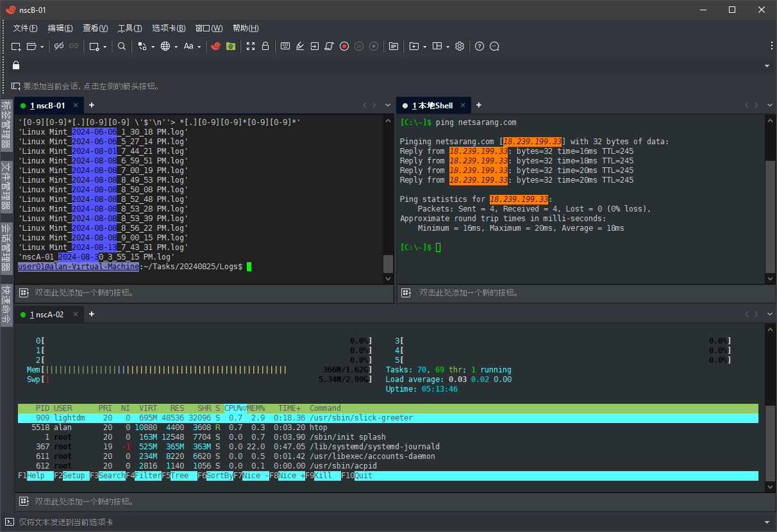Close the nscB-01 session tab
The image size is (777, 532).
pos(76,106)
